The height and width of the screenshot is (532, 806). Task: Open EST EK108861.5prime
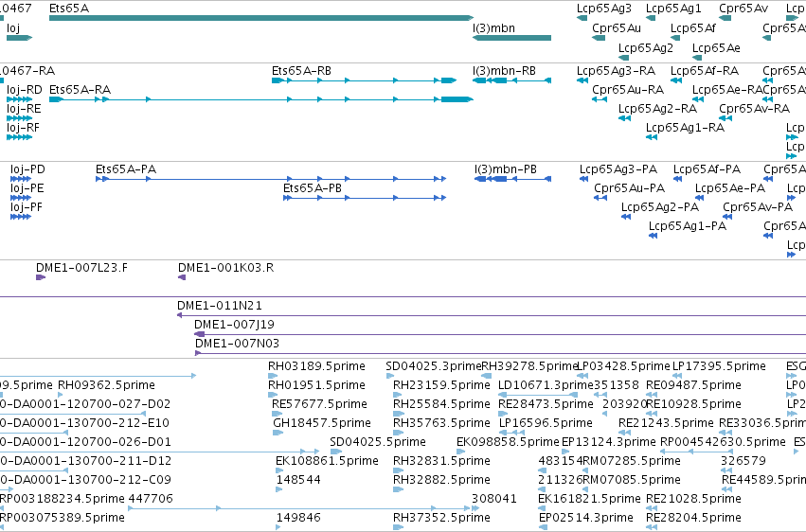click(x=327, y=461)
